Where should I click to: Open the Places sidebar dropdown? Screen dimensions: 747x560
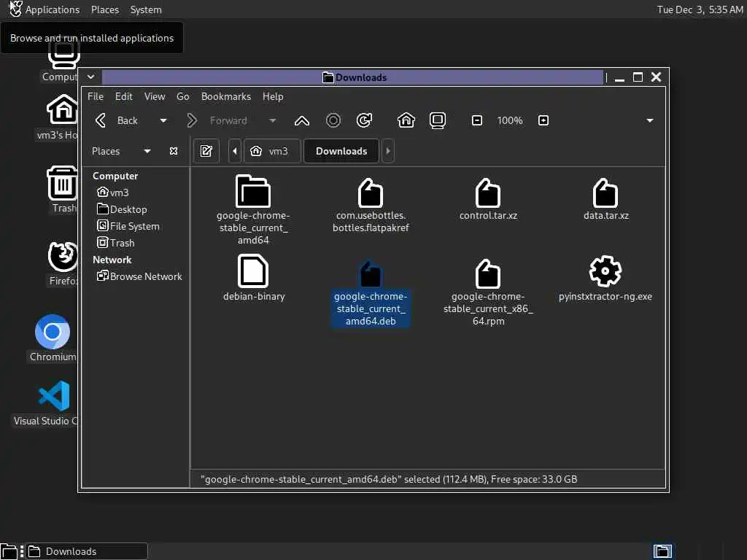click(x=147, y=151)
